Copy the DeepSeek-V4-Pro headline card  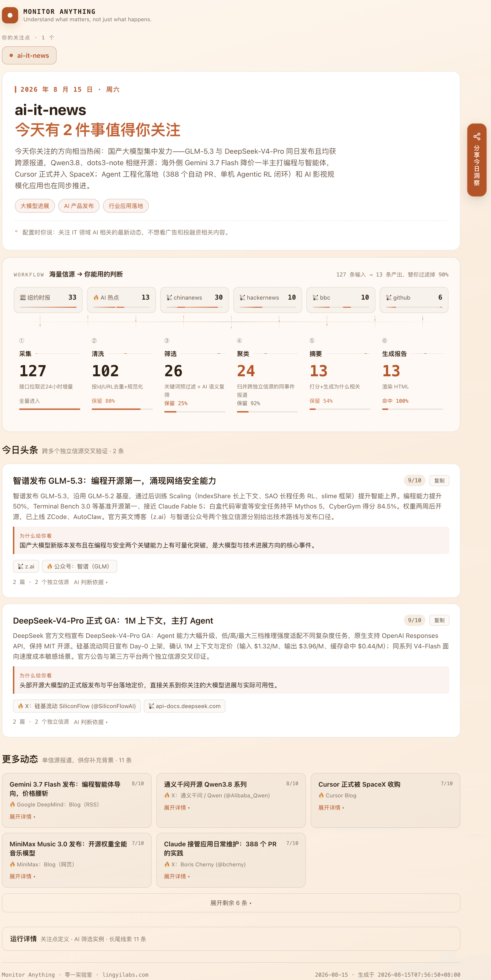439,620
